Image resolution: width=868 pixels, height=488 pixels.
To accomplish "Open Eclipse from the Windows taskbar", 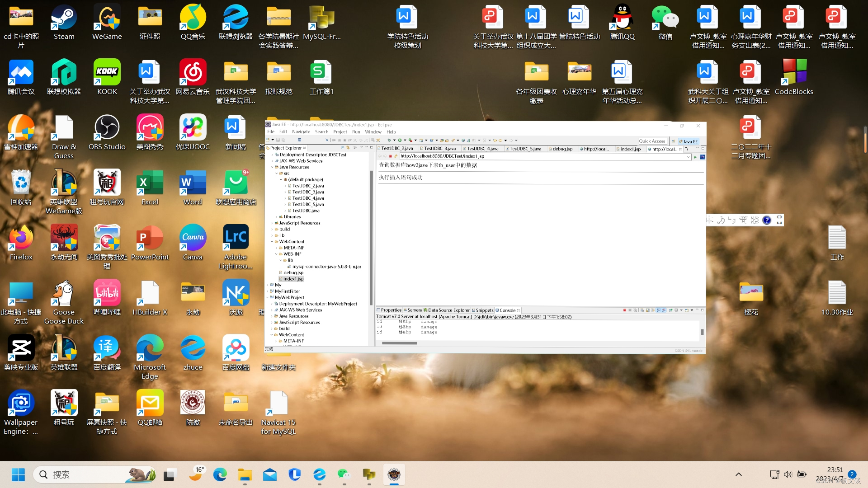I will (x=394, y=474).
